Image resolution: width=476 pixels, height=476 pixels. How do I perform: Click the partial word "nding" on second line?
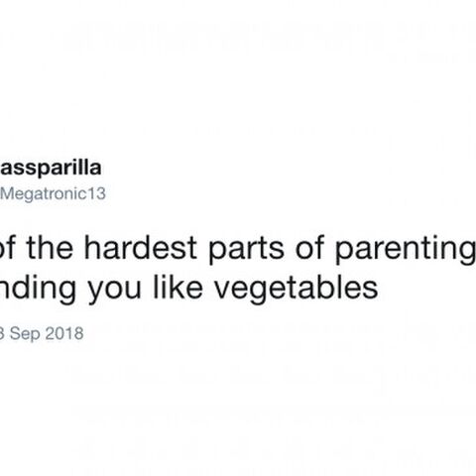coord(38,290)
